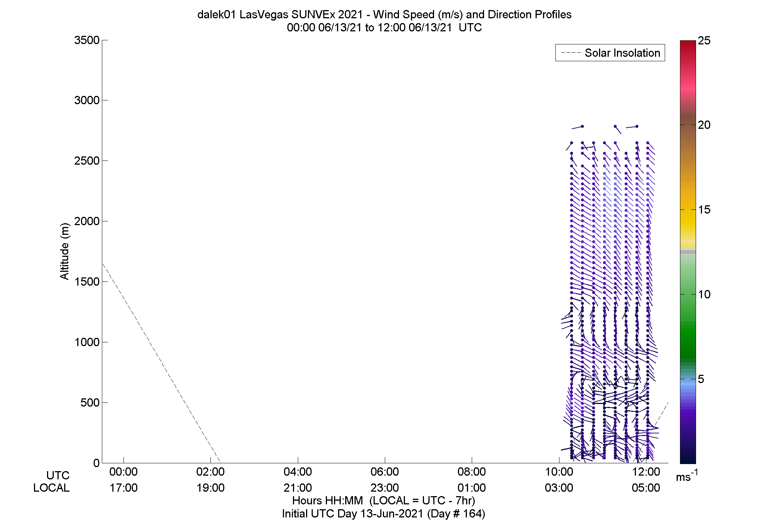Click the colorbar 15 tick label
783x532 pixels.
[704, 210]
